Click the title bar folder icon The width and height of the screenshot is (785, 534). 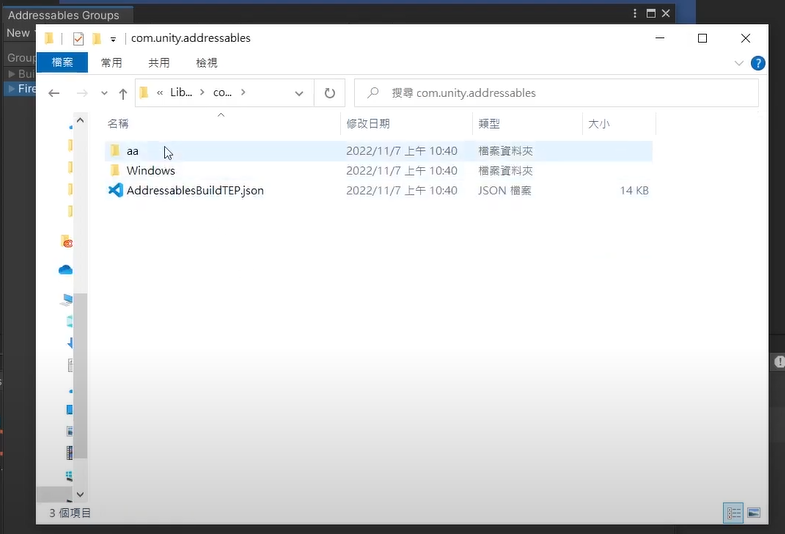[x=49, y=38]
